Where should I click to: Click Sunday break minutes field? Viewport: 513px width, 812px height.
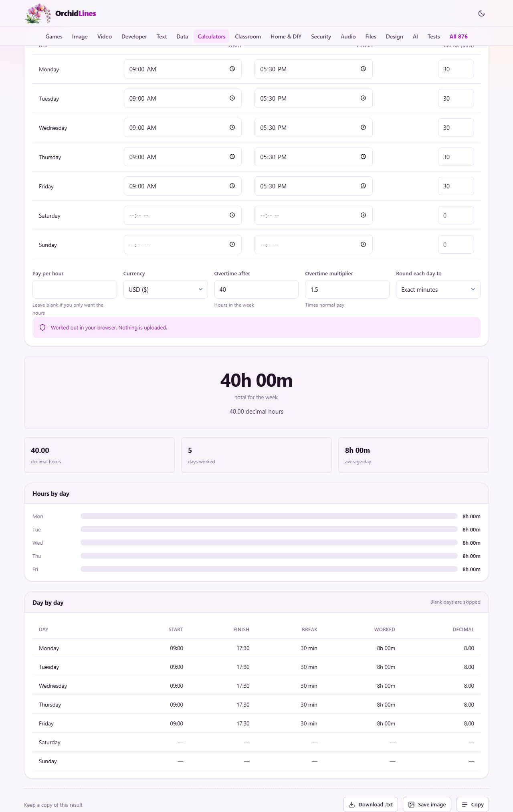tap(456, 244)
